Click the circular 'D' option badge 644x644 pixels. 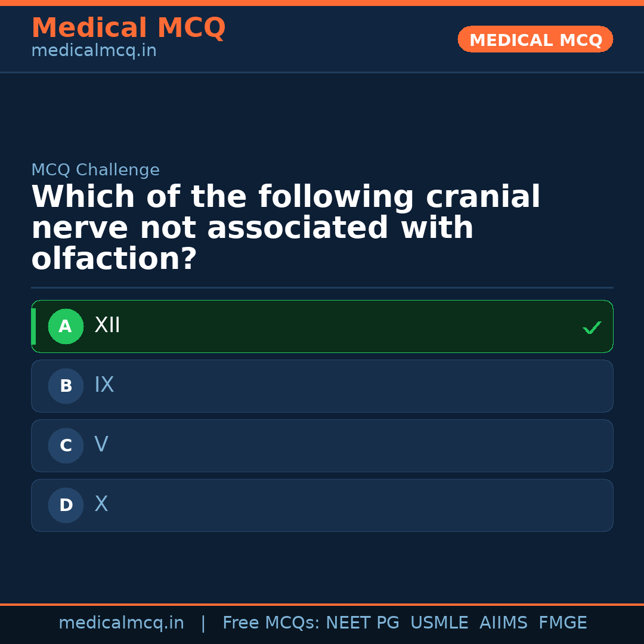coord(66,505)
